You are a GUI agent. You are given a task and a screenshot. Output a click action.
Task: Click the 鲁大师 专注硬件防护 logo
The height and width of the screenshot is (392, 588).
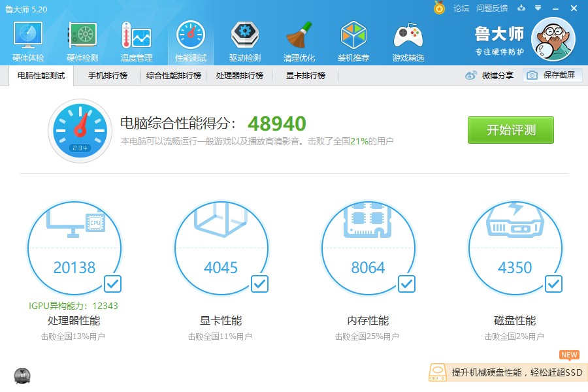[x=499, y=41]
